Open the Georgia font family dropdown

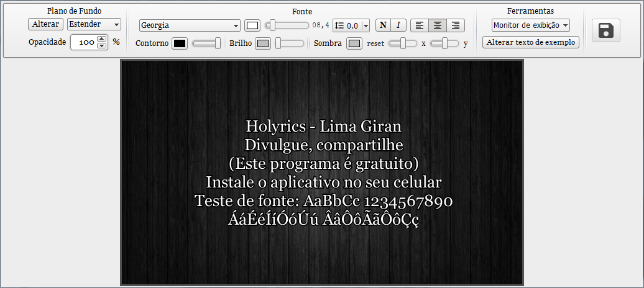tap(190, 25)
